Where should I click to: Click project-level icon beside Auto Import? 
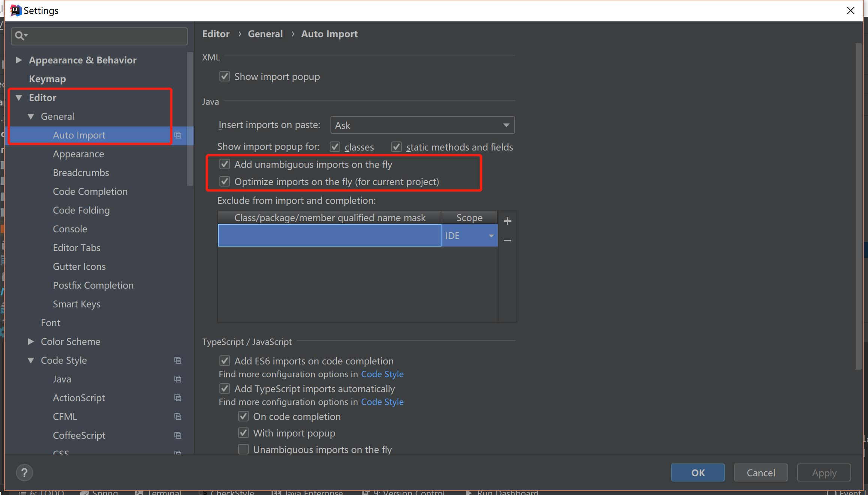(178, 135)
